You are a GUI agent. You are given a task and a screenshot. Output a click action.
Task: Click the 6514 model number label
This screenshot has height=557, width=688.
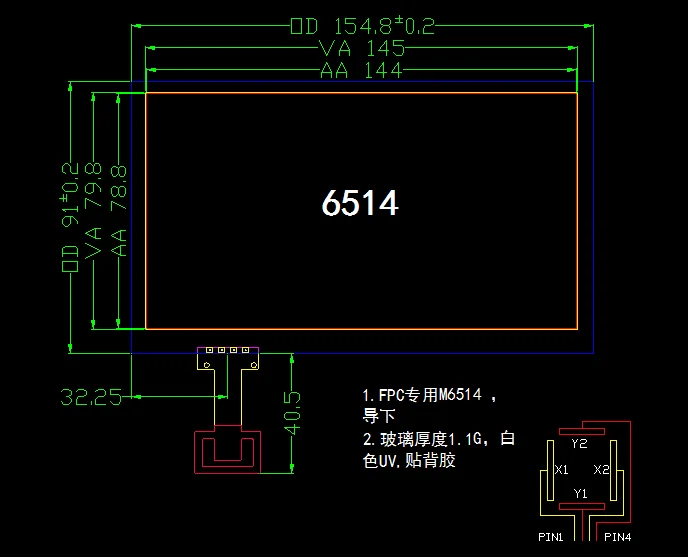[360, 203]
